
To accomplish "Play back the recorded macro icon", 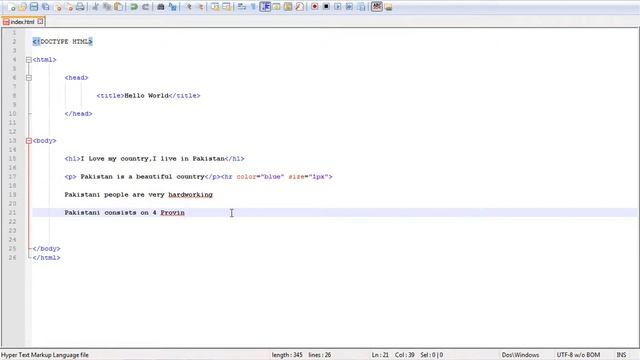I will click(338, 7).
